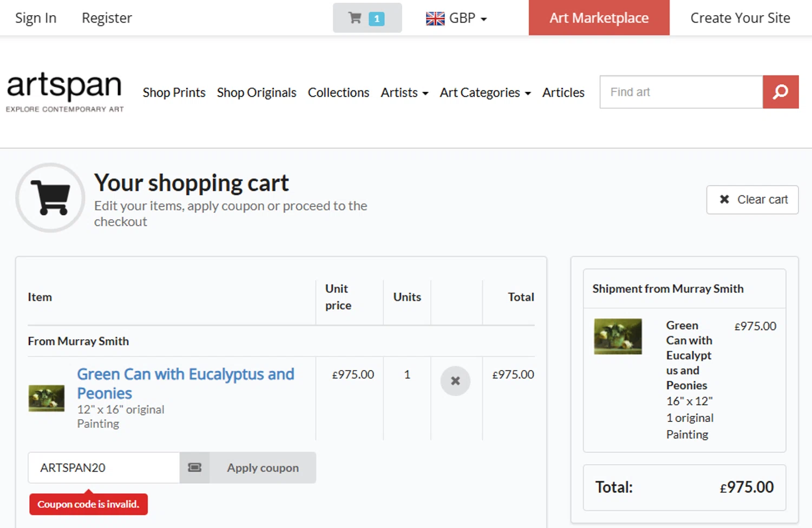This screenshot has width=812, height=528.
Task: Click the Apply coupon button
Action: [263, 467]
